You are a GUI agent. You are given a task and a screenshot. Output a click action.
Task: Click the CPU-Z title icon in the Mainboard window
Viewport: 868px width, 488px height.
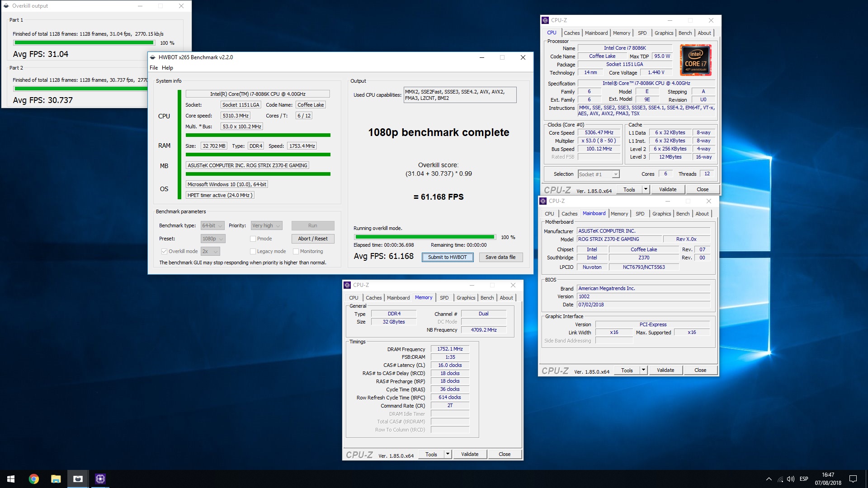(543, 201)
